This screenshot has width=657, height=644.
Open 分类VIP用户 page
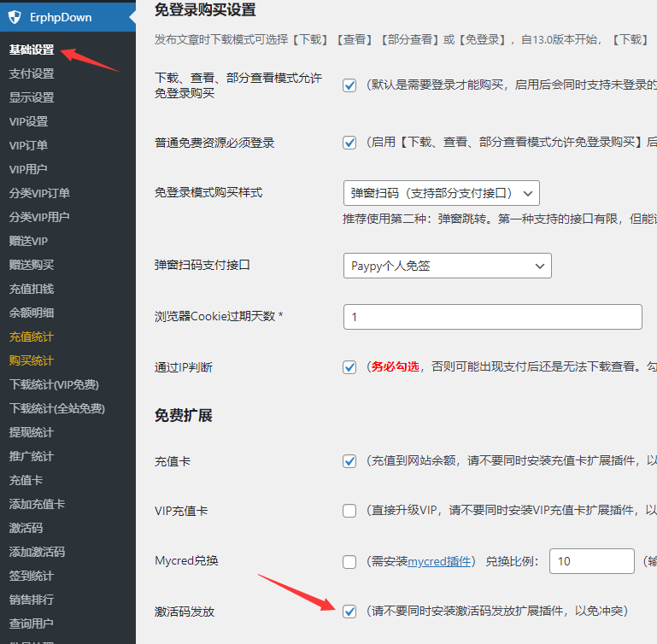tap(39, 217)
